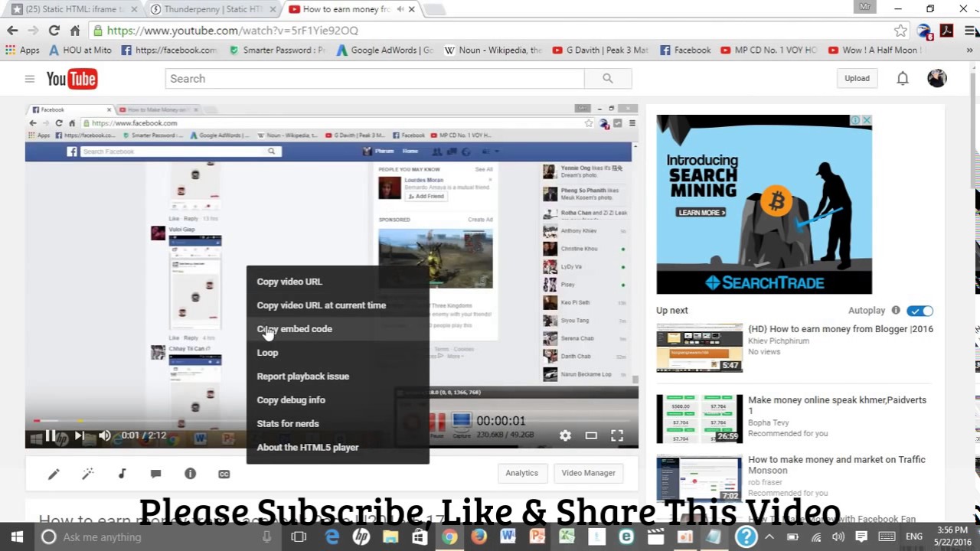Image resolution: width=980 pixels, height=551 pixels.
Task: Click Cortana Ask me anything box
Action: click(157, 537)
